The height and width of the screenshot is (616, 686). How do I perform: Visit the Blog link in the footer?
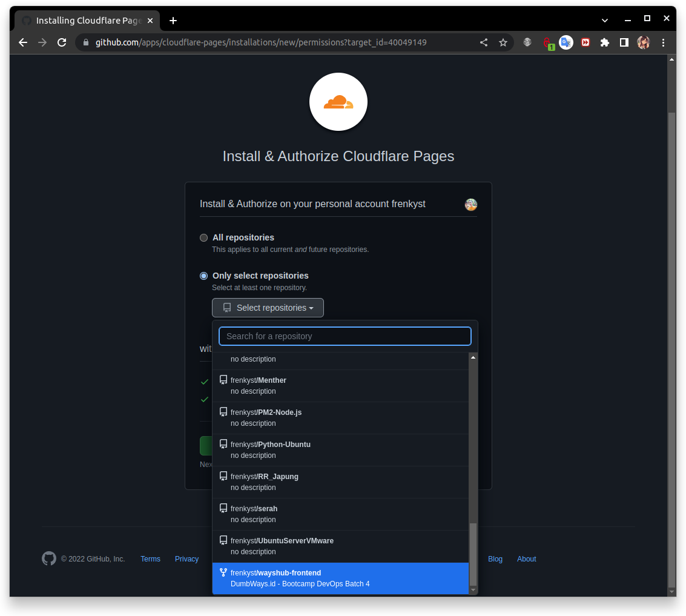pyautogui.click(x=495, y=558)
